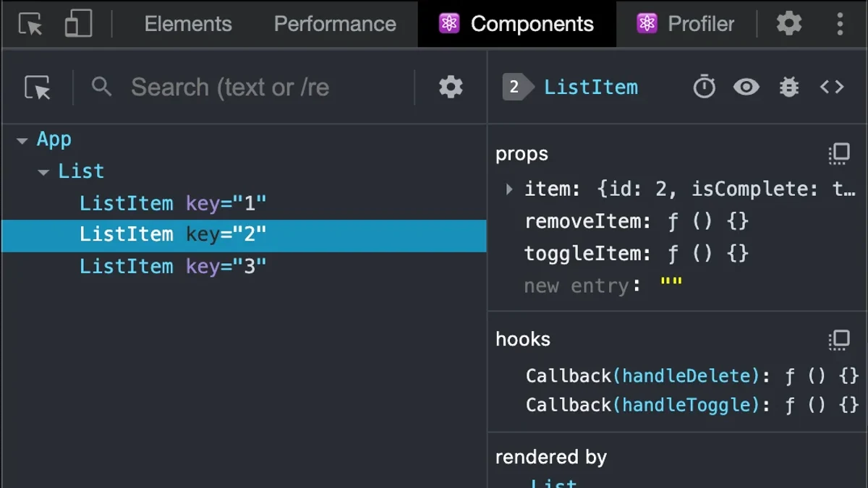Click the hooks section heading
Image resolution: width=868 pixels, height=488 pixels.
point(523,339)
